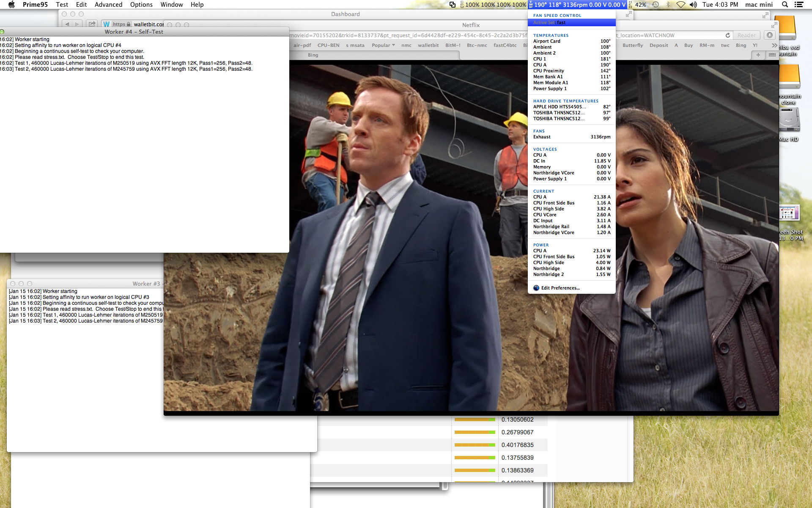Click the Northbridge 2 1.55 W row

tap(571, 274)
